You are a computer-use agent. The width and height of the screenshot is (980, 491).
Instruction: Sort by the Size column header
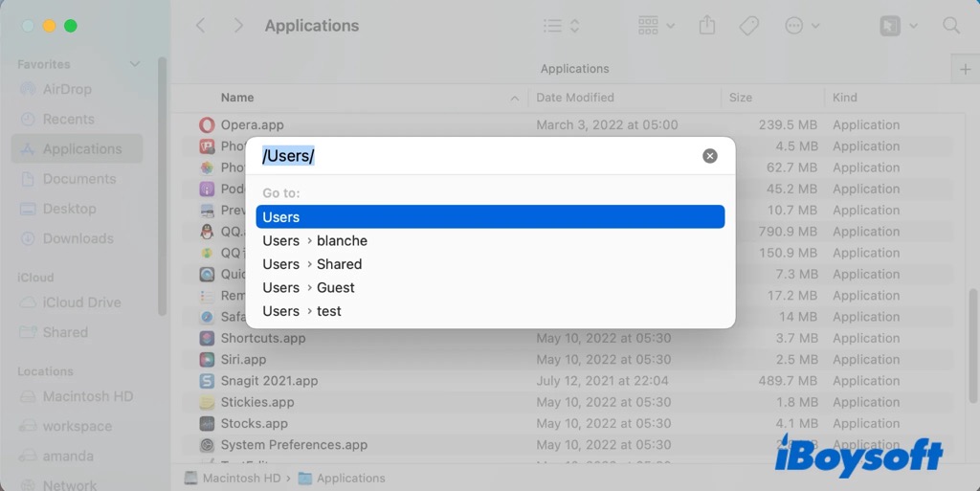pyautogui.click(x=740, y=98)
